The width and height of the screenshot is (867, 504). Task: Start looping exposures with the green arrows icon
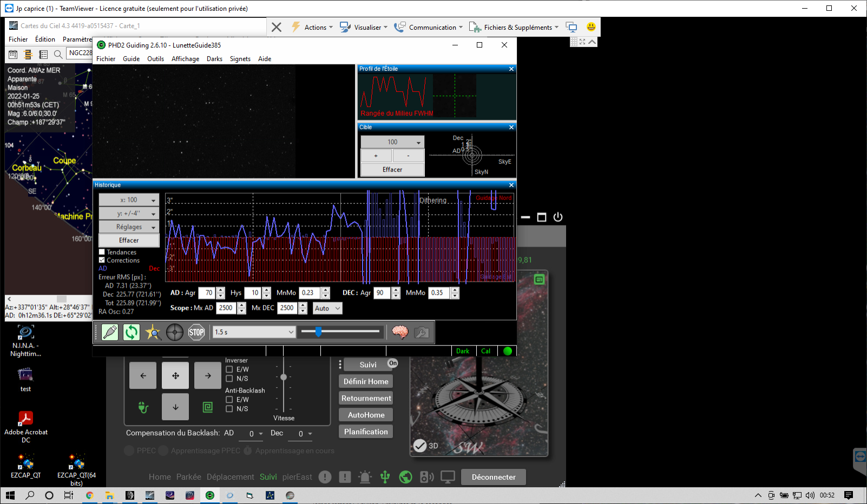132,332
